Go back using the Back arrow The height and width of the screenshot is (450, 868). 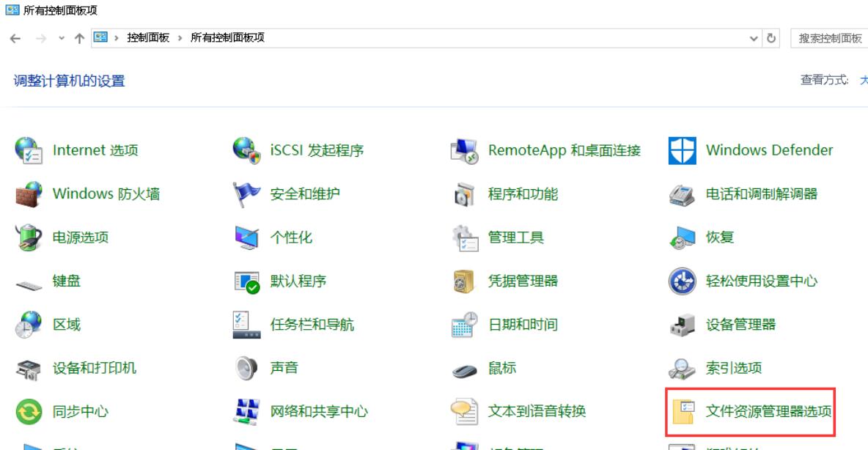click(x=15, y=38)
